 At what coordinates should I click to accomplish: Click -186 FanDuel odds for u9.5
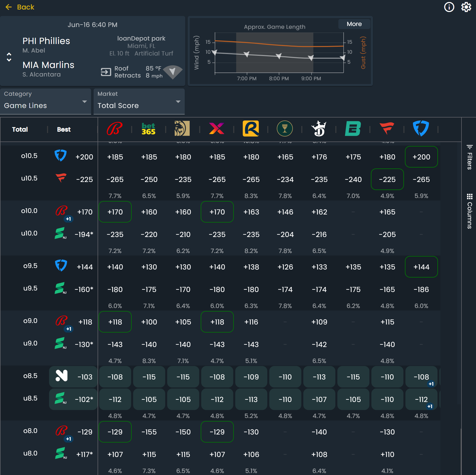point(421,289)
